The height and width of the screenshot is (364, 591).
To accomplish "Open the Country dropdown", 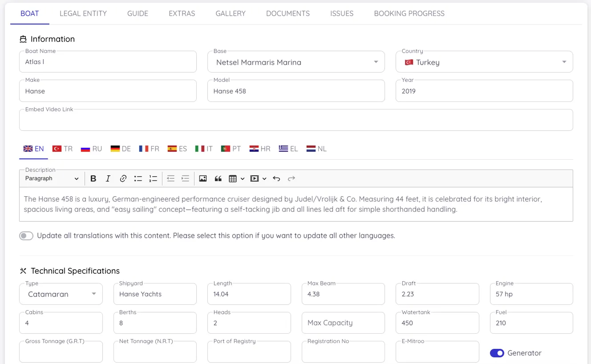I will [x=484, y=62].
